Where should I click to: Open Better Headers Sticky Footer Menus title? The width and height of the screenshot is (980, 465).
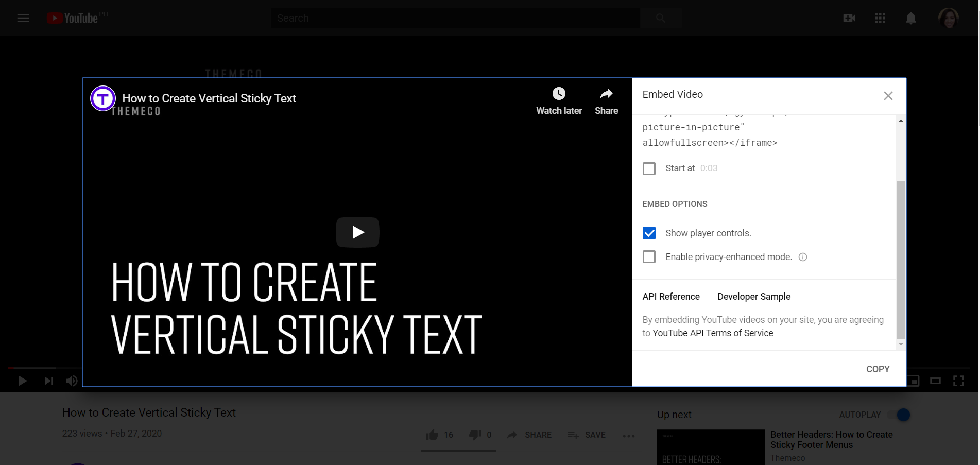831,440
